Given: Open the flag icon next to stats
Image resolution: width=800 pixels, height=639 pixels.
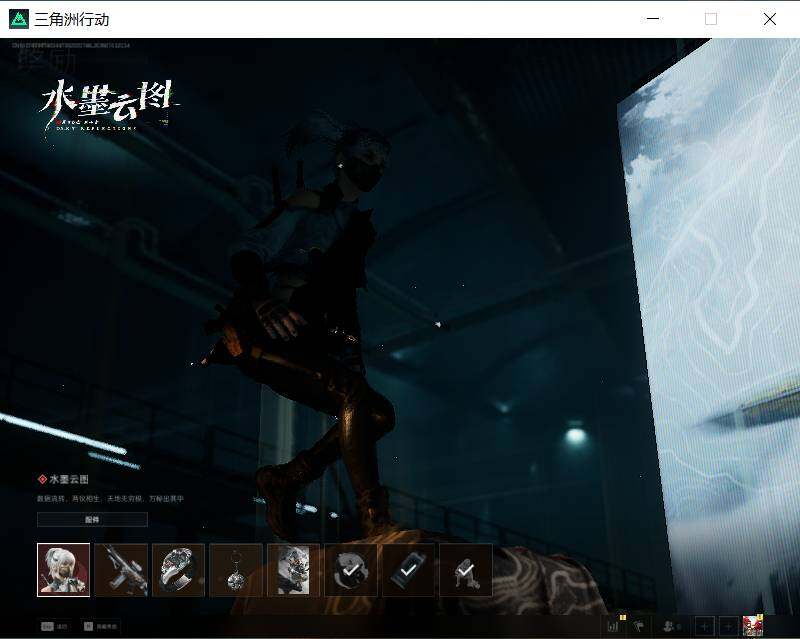Looking at the screenshot, I should pos(639,626).
